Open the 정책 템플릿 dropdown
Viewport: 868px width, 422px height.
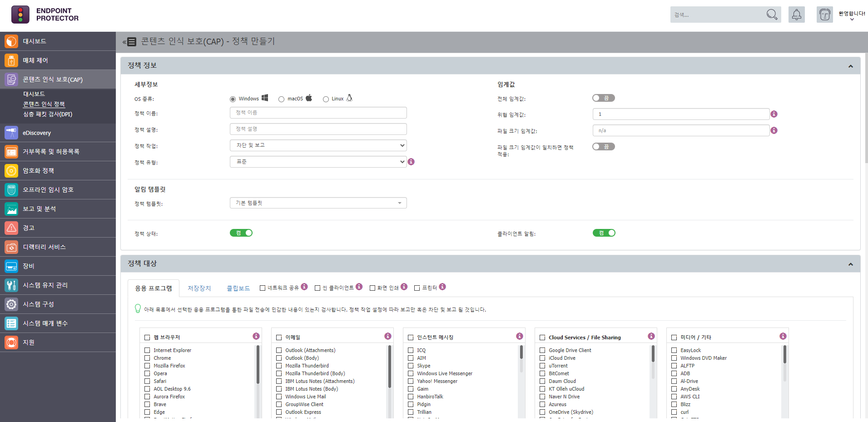(318, 203)
